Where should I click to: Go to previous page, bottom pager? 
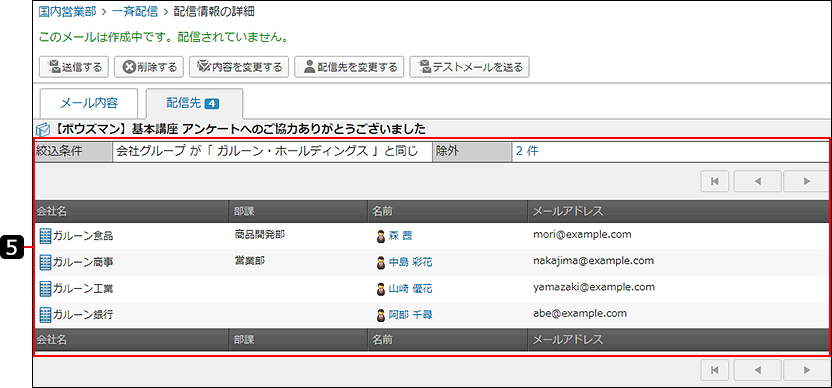(758, 369)
